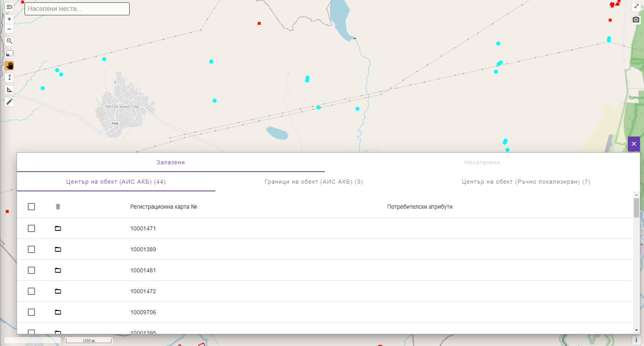
Task: Open folder icon for record 10001481
Action: pos(58,270)
